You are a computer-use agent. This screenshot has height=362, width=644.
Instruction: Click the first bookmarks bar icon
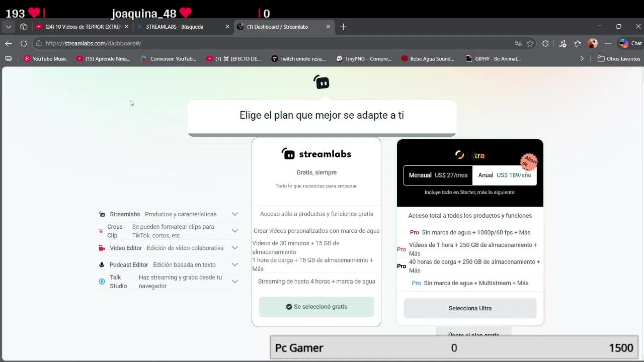click(x=9, y=59)
